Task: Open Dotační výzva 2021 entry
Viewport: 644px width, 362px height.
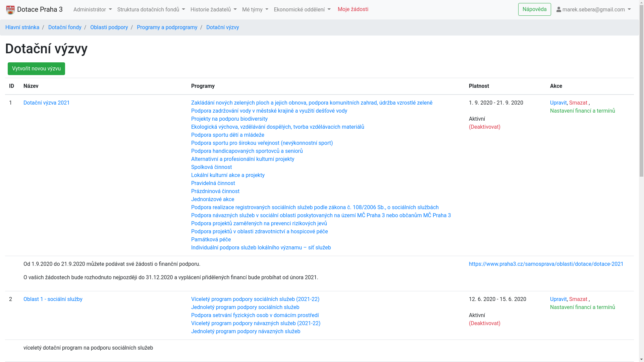Action: (47, 103)
